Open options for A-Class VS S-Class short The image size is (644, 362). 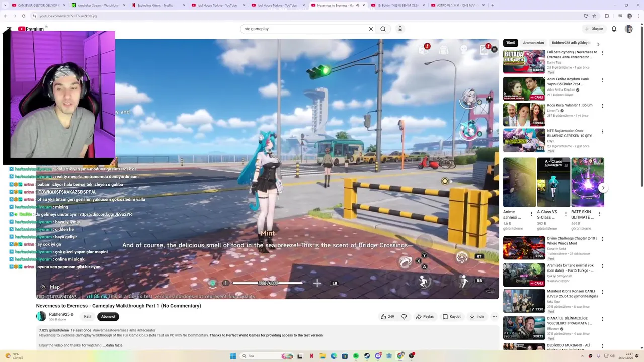tap(566, 214)
